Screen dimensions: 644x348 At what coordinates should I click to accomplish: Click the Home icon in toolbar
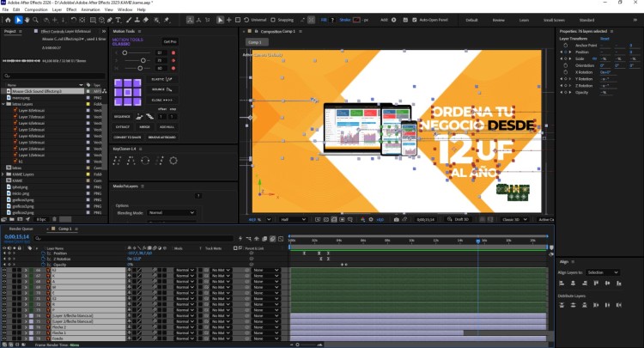click(8, 20)
